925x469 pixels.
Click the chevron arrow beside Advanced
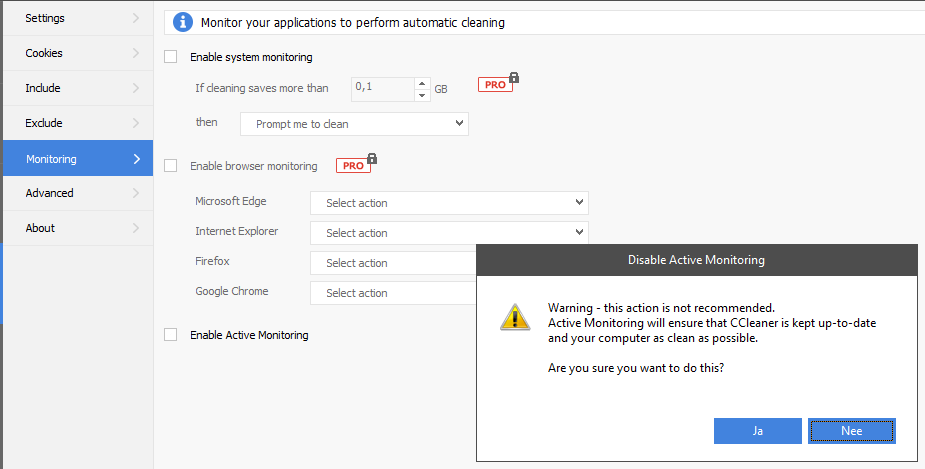(x=136, y=193)
